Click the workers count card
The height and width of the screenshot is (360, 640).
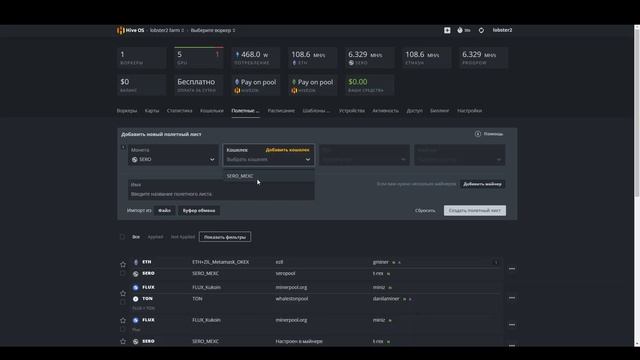pos(142,57)
